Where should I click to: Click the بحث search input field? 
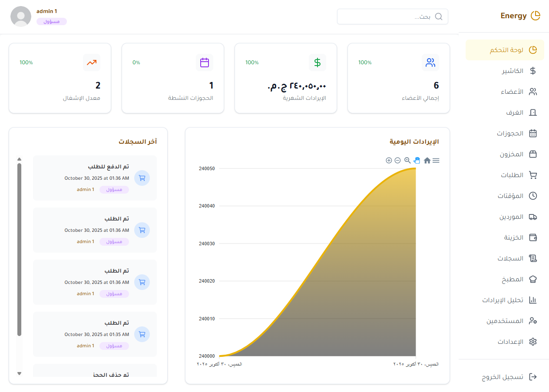point(387,16)
